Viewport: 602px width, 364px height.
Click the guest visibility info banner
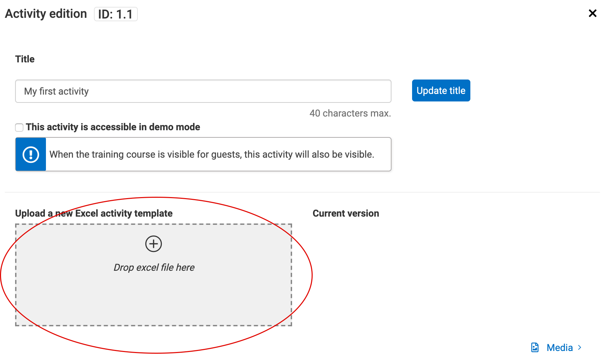point(212,154)
